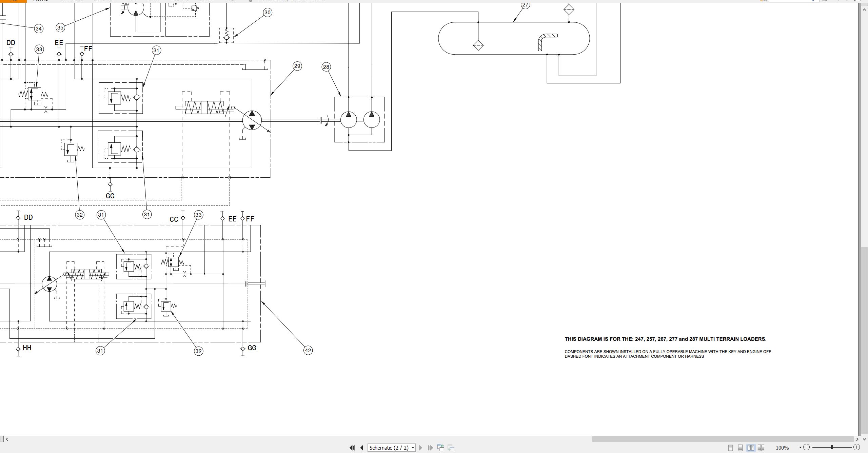This screenshot has height=453, width=868.
Task: Click callout number 34
Action: coord(39,29)
